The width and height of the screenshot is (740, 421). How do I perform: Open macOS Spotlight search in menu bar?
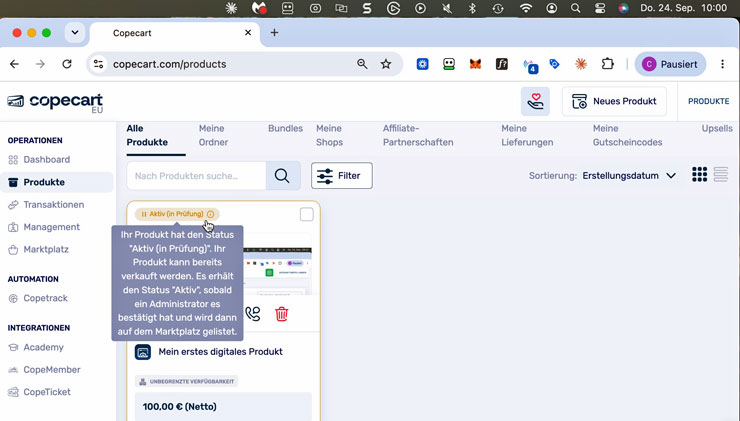click(575, 8)
